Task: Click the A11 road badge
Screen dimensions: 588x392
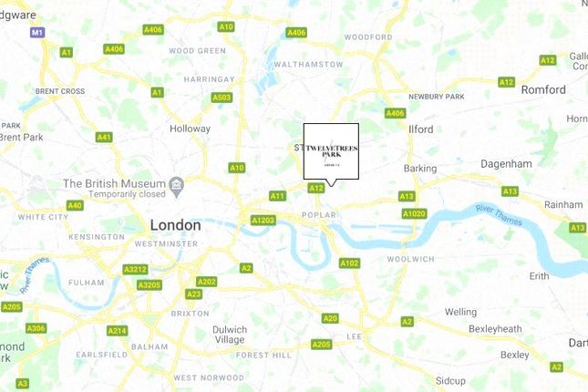Action: (277, 196)
